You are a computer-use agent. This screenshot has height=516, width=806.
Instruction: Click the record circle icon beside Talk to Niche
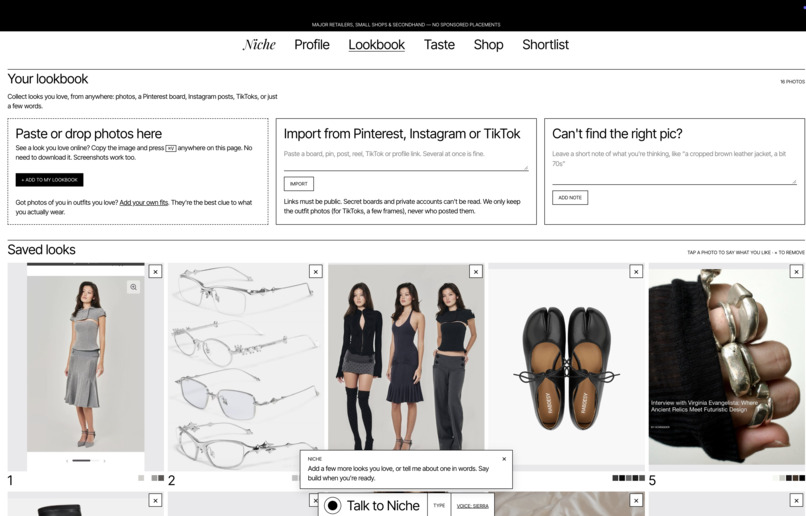[333, 506]
